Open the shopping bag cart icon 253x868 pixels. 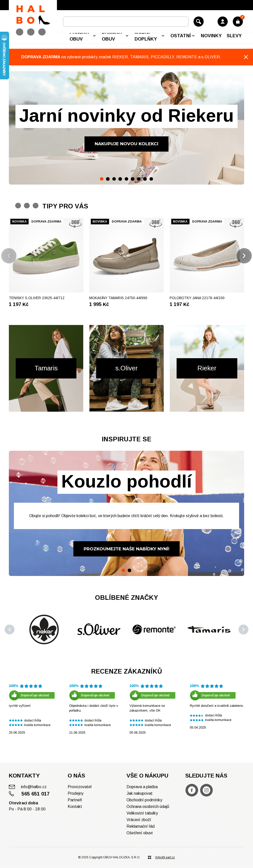point(238,22)
